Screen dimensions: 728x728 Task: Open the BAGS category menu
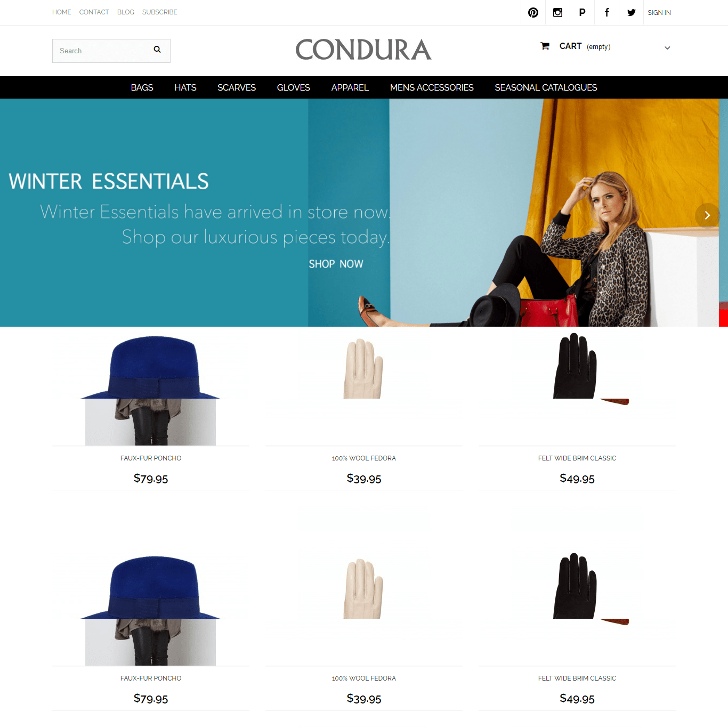142,87
